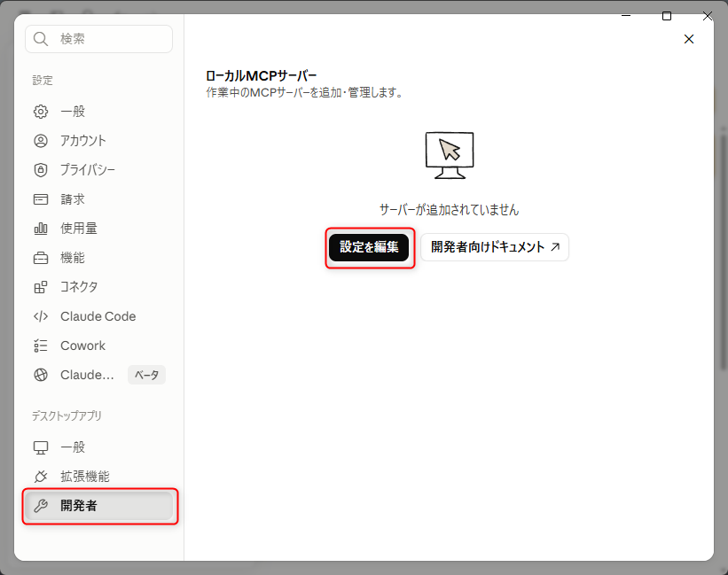Image resolution: width=728 pixels, height=575 pixels.
Task: Open the 請求 billing page
Action: tap(99, 199)
